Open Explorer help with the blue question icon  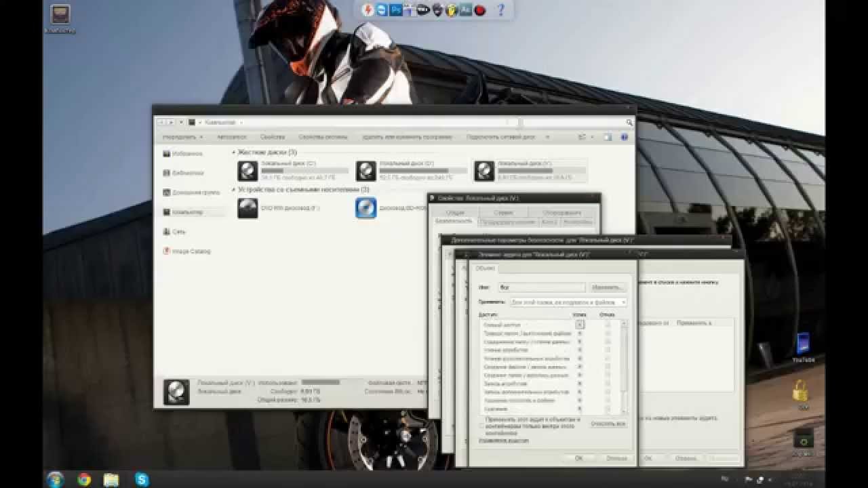coord(625,137)
